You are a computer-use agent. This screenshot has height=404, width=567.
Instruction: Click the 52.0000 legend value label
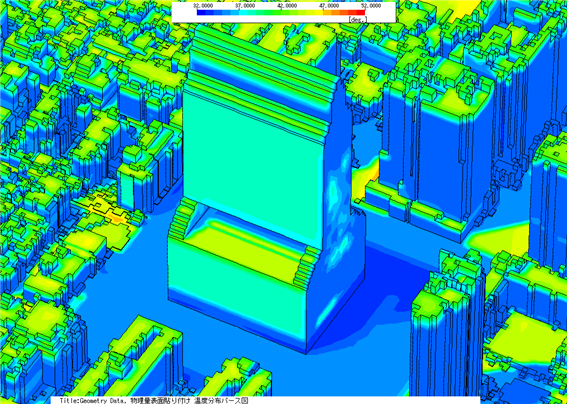(x=371, y=6)
